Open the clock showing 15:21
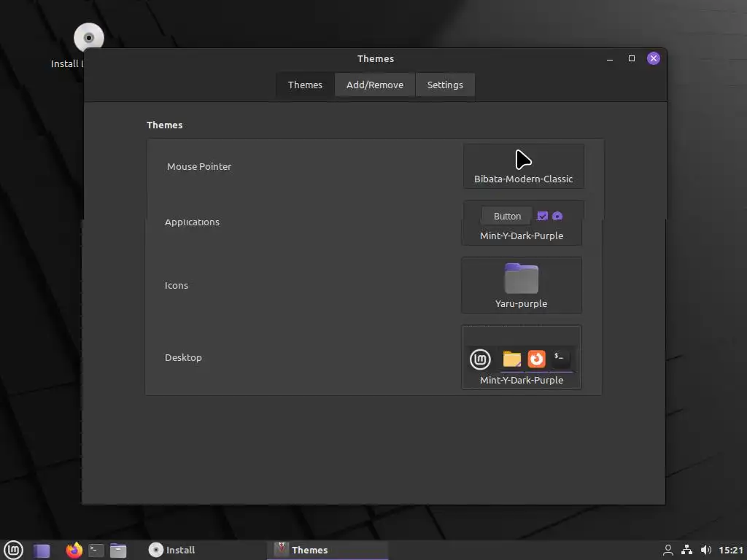The image size is (747, 560). [731, 550]
